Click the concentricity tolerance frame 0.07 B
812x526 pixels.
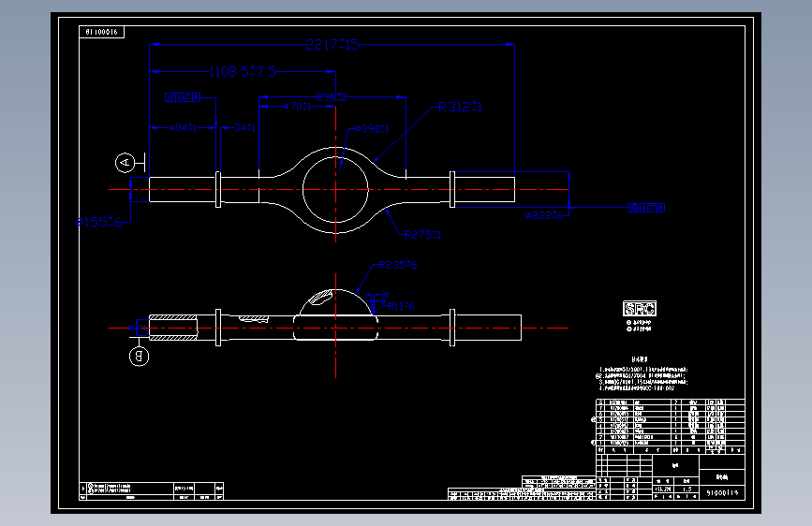coord(646,208)
